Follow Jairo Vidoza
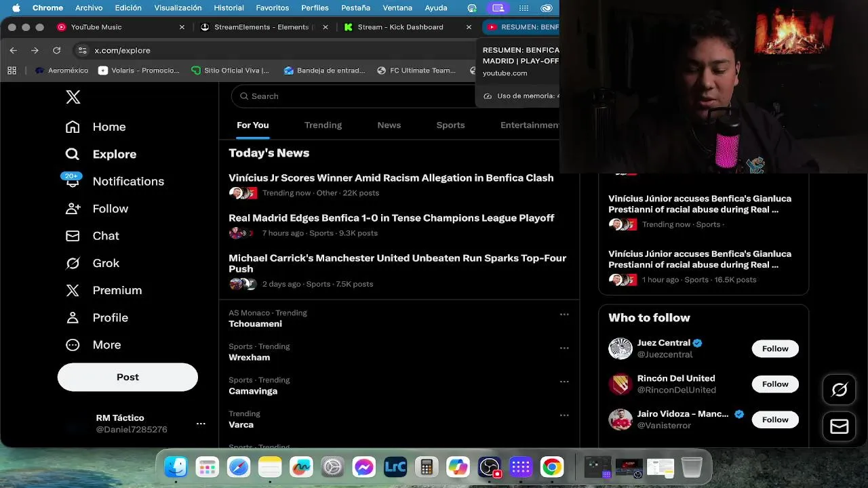The image size is (868, 488). tap(775, 420)
